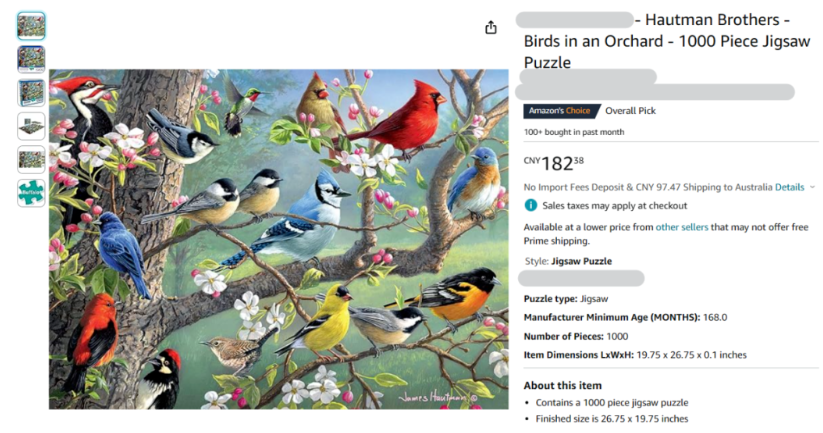This screenshot has height=433, width=823.
Task: Click the blue sales tax info icon
Action: [531, 205]
